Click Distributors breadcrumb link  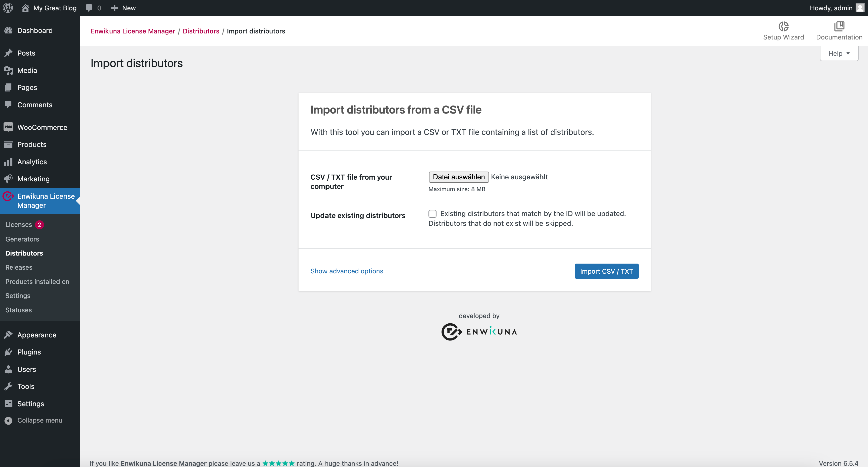point(201,31)
